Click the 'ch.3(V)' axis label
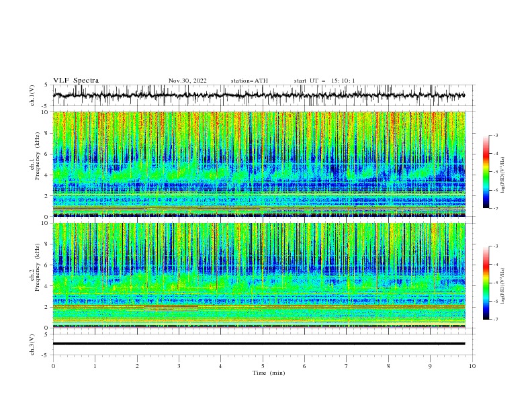This screenshot has width=532, height=411. [x=32, y=345]
